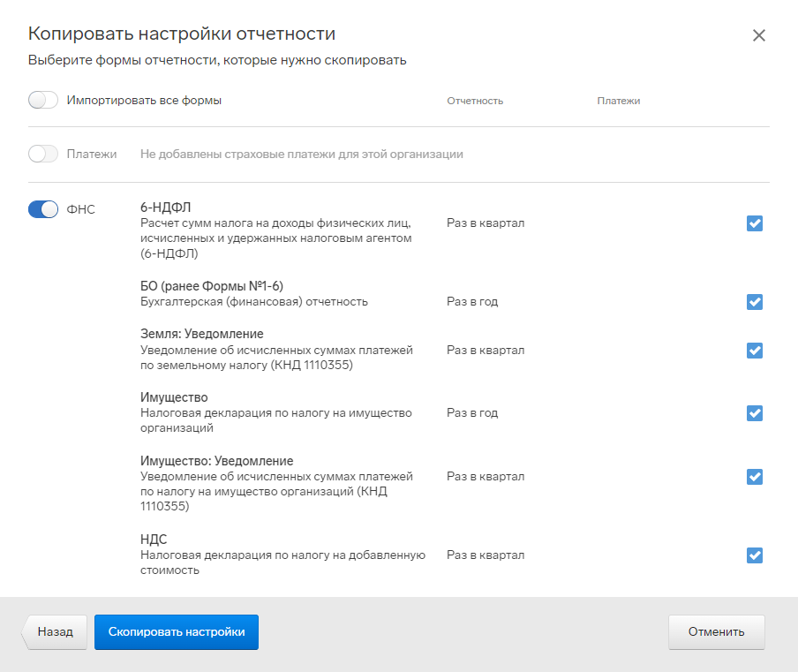Viewport: 798px width, 672px height.
Task: Click the БО (ранее Формы №1-6) title
Action: (212, 286)
